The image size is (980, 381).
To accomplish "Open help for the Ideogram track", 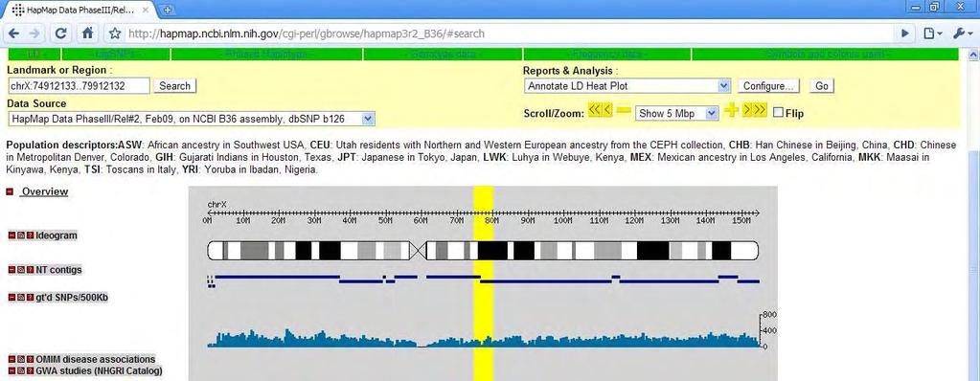I will pyautogui.click(x=30, y=235).
